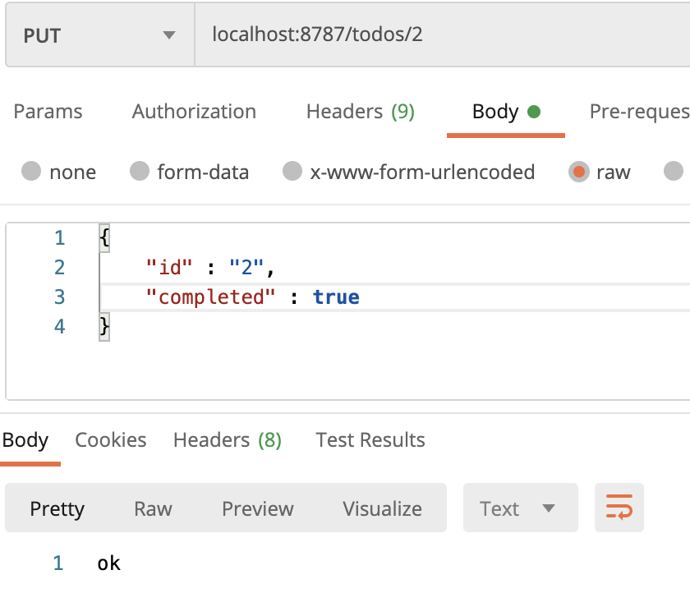Select the form-data radio button
690x616 pixels.
[140, 171]
